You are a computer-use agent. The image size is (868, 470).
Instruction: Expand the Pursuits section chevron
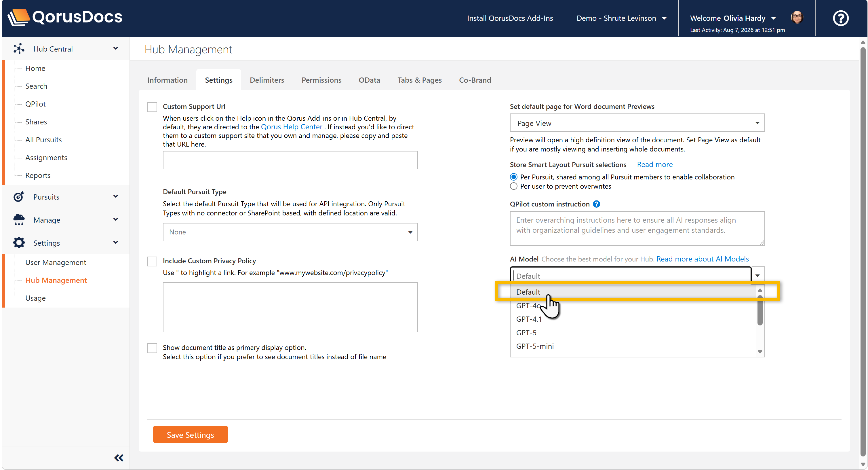click(x=116, y=197)
